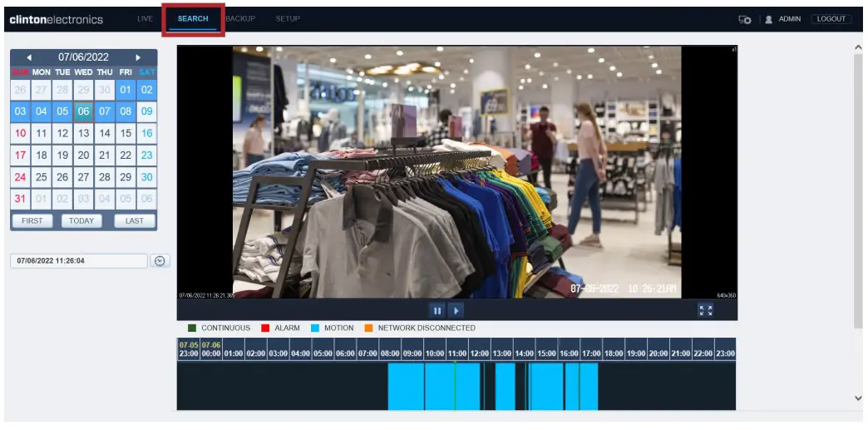Jump to TODAY in the calendar

pos(81,220)
